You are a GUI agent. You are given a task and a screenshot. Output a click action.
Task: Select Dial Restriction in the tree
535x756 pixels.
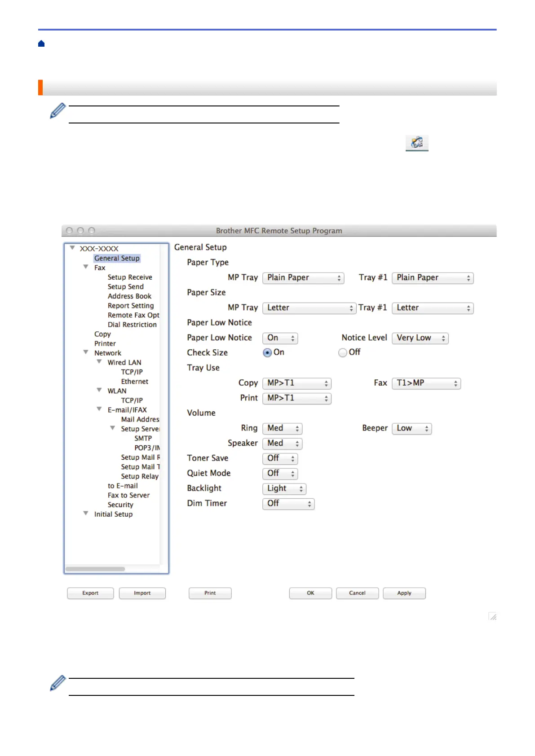click(132, 325)
